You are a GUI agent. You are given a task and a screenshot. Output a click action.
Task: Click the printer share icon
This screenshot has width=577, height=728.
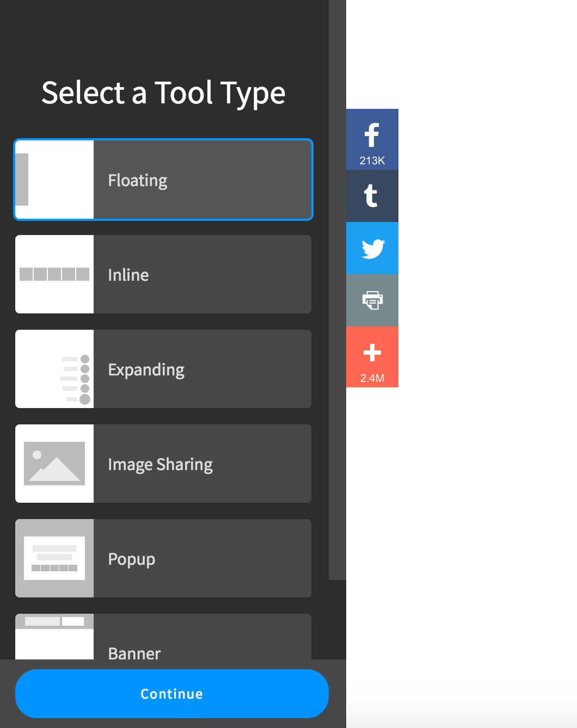(372, 300)
